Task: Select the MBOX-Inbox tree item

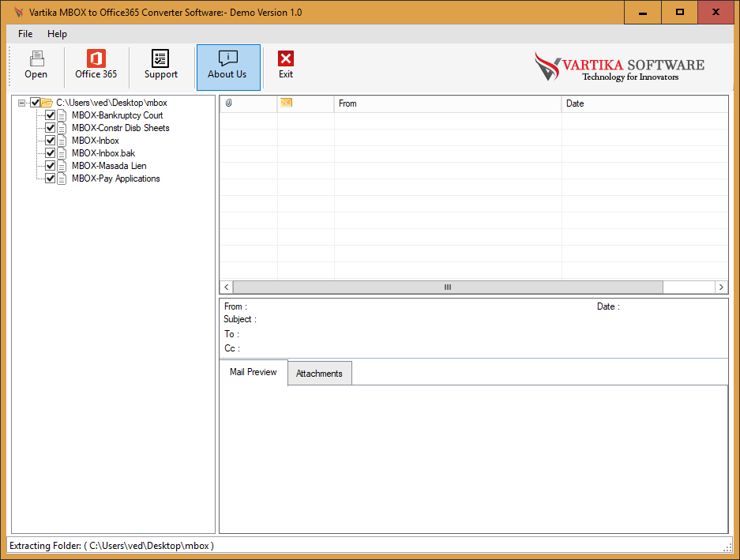Action: tap(96, 141)
